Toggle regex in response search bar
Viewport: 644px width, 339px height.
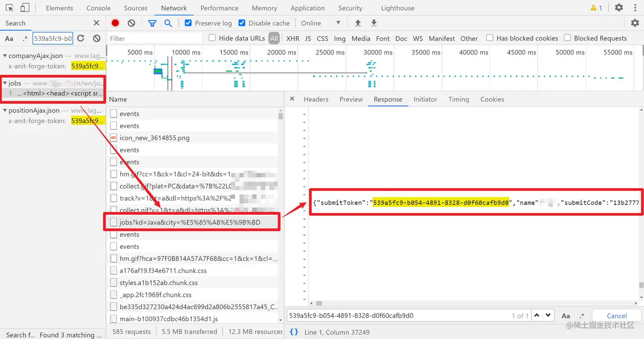[x=582, y=316]
